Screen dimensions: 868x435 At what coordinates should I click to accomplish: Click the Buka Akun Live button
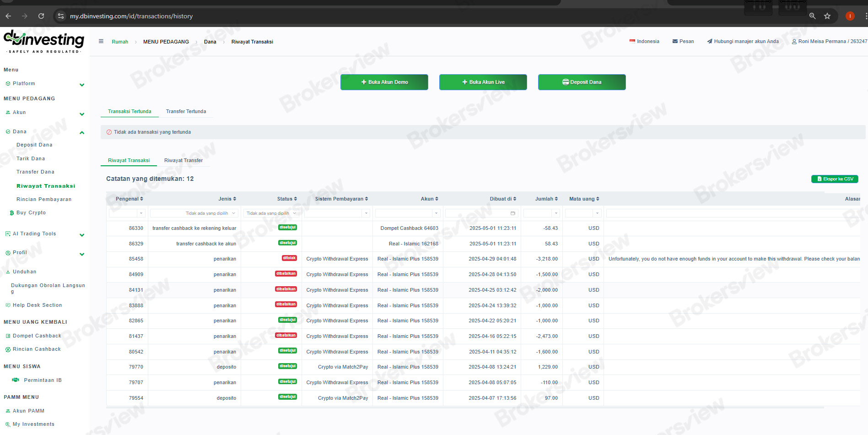tap(483, 82)
